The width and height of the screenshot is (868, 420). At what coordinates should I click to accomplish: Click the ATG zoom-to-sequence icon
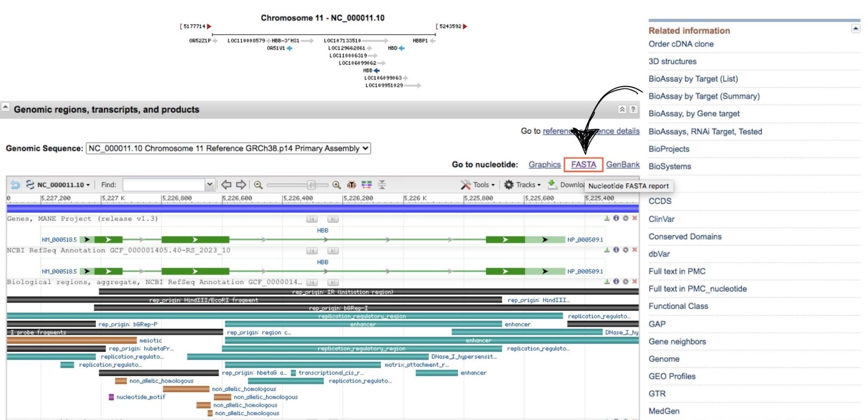coord(352,184)
